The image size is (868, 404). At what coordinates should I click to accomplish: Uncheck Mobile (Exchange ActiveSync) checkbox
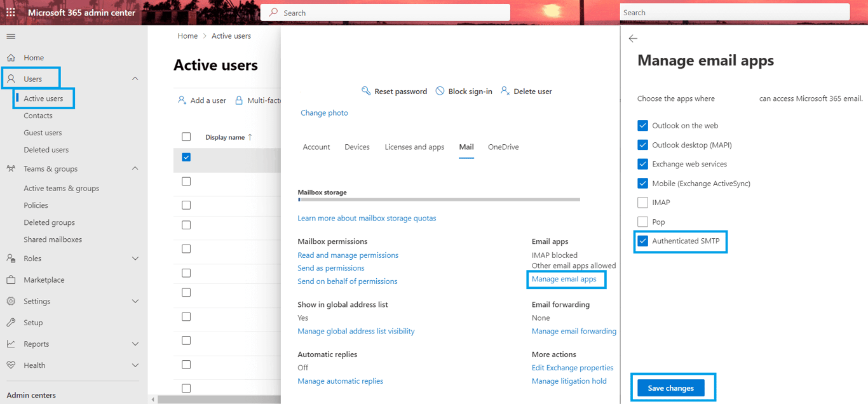pos(642,184)
